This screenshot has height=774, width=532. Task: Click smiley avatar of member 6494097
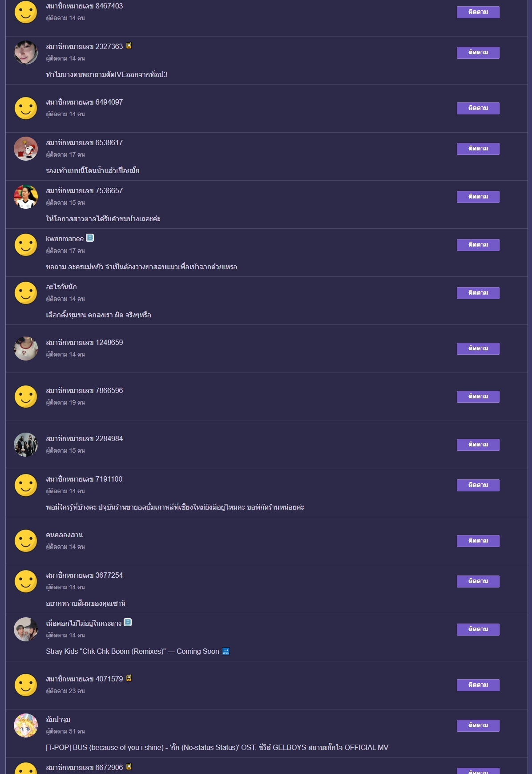pyautogui.click(x=26, y=108)
